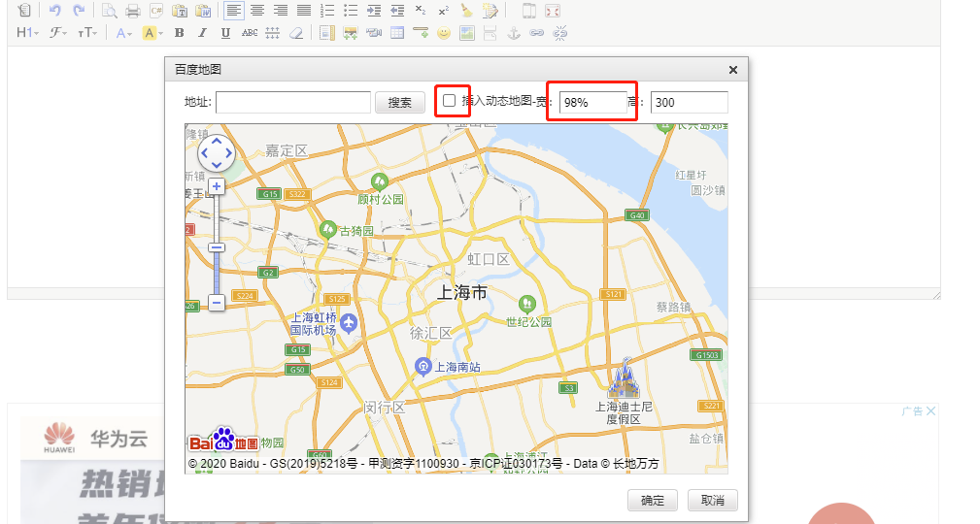Apply superscript formatting
The image size is (980, 524).
pyautogui.click(x=444, y=10)
